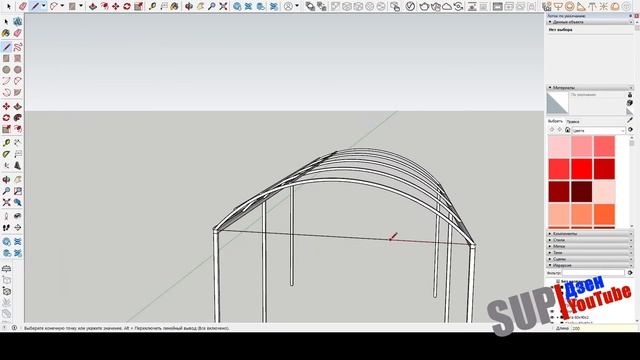Collapse the Материалы panel header
The width and height of the screenshot is (640, 360).
(x=590, y=88)
